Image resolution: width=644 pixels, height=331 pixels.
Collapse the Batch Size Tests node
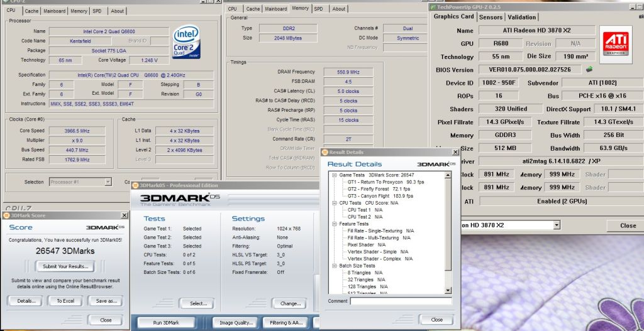click(x=335, y=266)
